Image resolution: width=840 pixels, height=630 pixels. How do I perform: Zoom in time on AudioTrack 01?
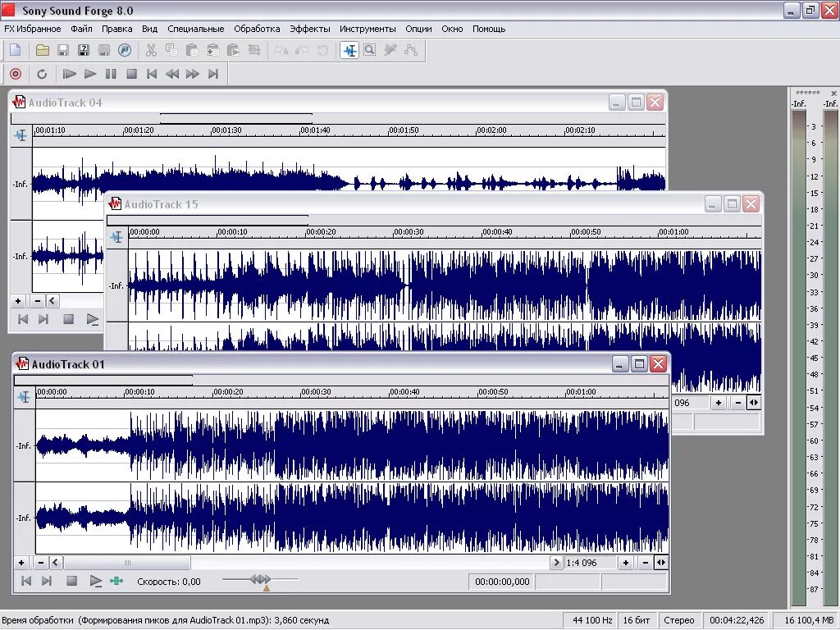625,563
